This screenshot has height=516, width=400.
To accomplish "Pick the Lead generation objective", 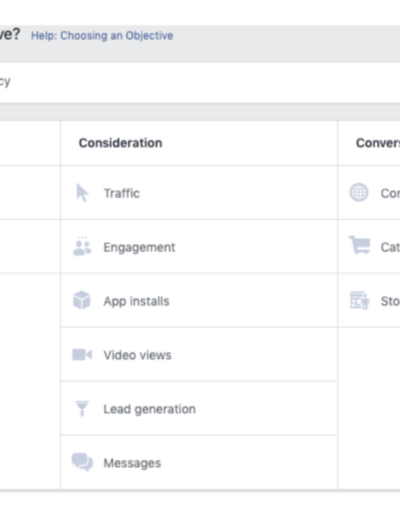I will (199, 409).
